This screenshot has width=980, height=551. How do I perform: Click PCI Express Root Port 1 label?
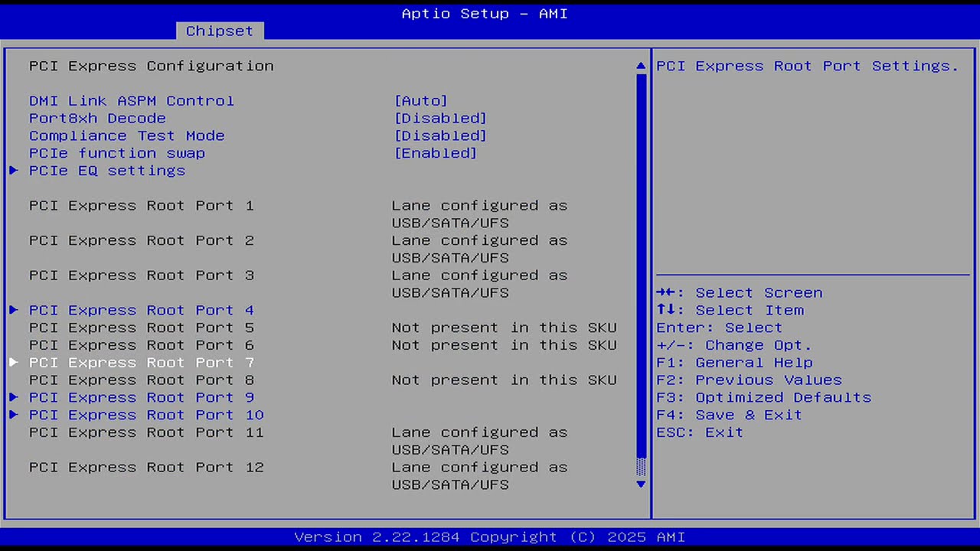pyautogui.click(x=142, y=206)
